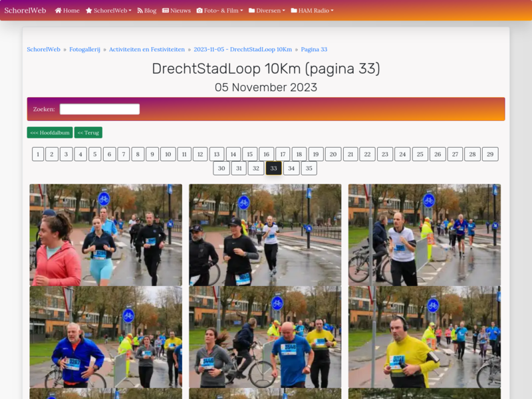
Task: Go to page 5
Action: [95, 154]
